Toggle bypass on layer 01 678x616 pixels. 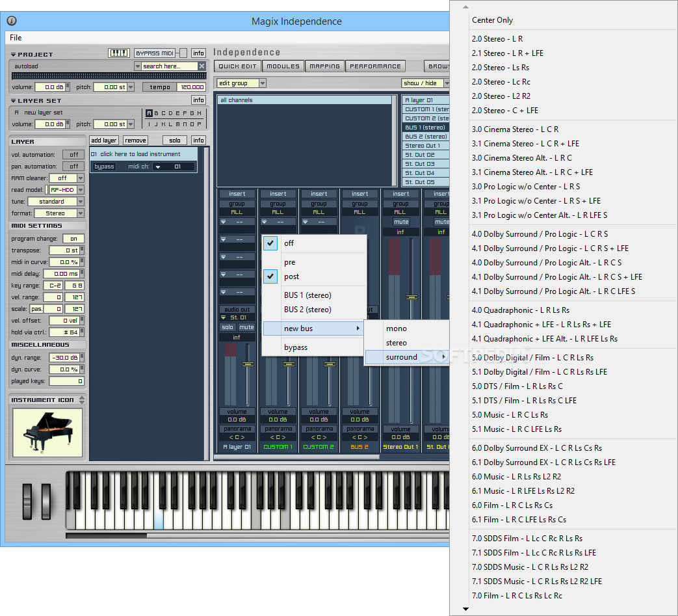pyautogui.click(x=104, y=167)
